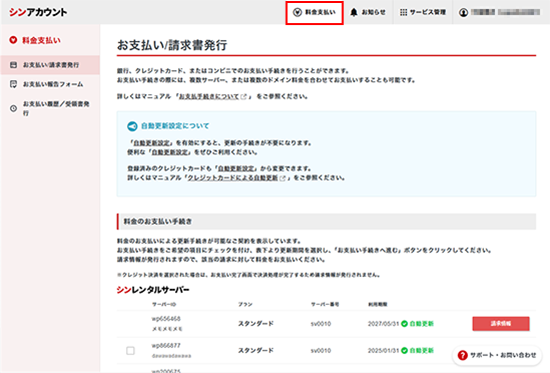Click green 自動更新 status for 2025/01/31 row

pos(417,350)
